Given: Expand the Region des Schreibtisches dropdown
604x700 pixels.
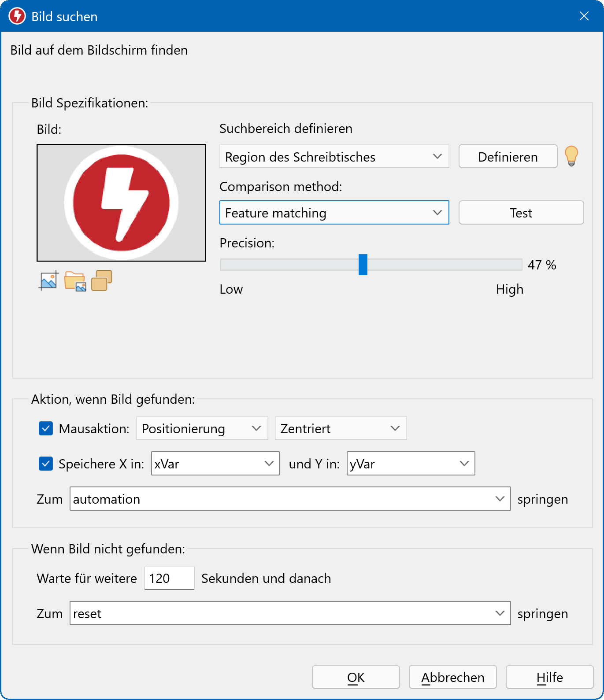Looking at the screenshot, I should click(x=334, y=157).
